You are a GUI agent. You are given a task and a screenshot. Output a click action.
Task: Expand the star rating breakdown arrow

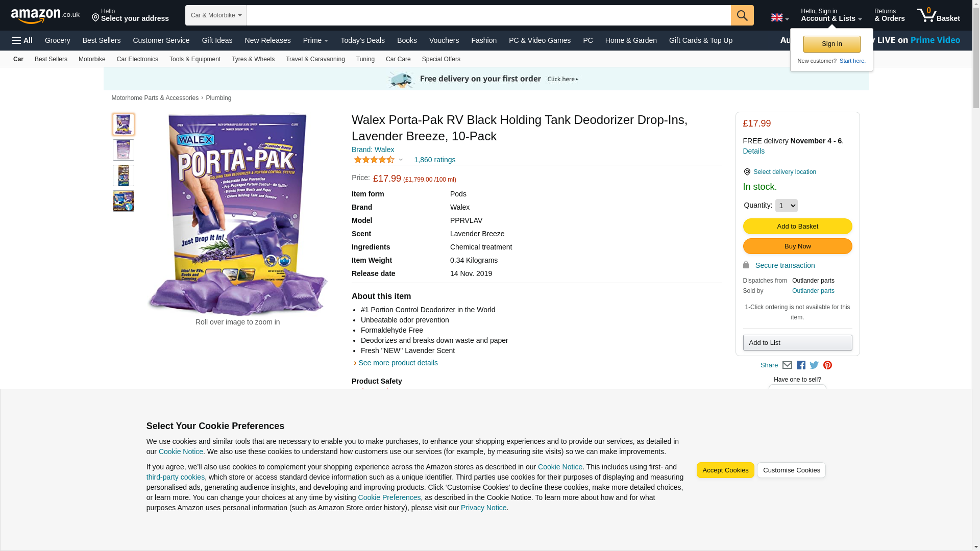click(x=401, y=160)
